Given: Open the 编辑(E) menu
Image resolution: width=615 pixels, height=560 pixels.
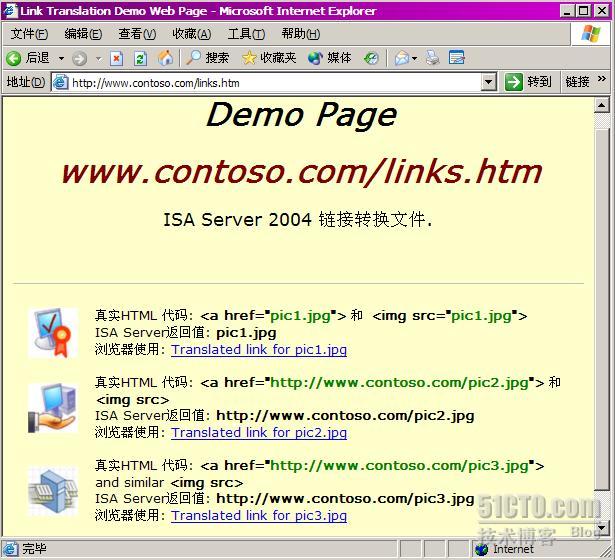Looking at the screenshot, I should click(x=83, y=34).
